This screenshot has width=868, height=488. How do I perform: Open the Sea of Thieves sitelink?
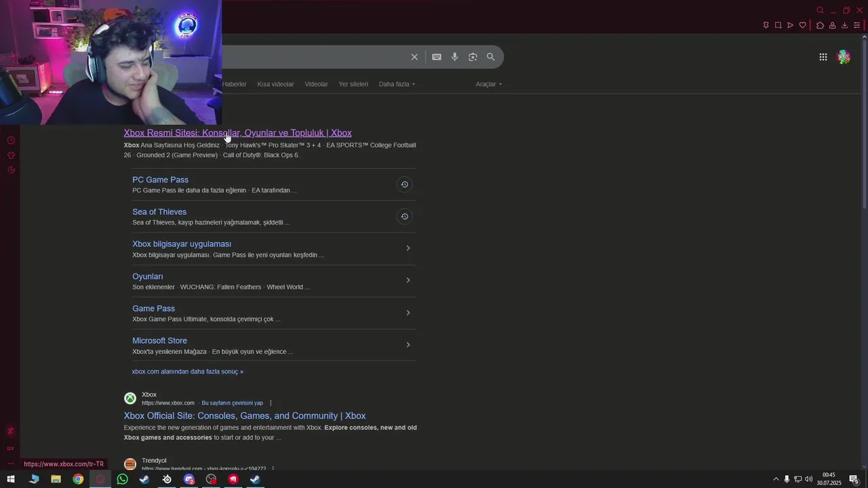click(x=159, y=211)
